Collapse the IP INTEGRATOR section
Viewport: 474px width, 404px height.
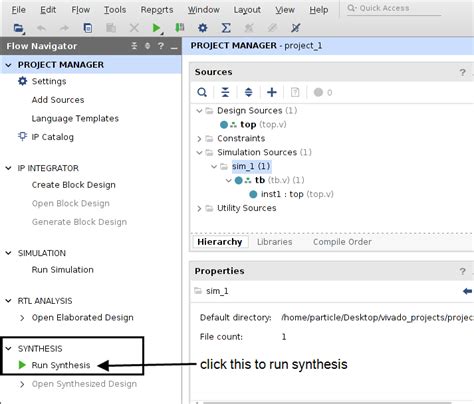click(x=9, y=168)
